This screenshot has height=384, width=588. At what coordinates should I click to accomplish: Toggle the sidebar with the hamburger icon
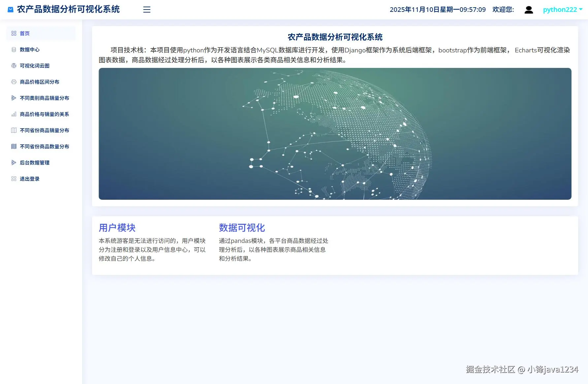pyautogui.click(x=147, y=10)
